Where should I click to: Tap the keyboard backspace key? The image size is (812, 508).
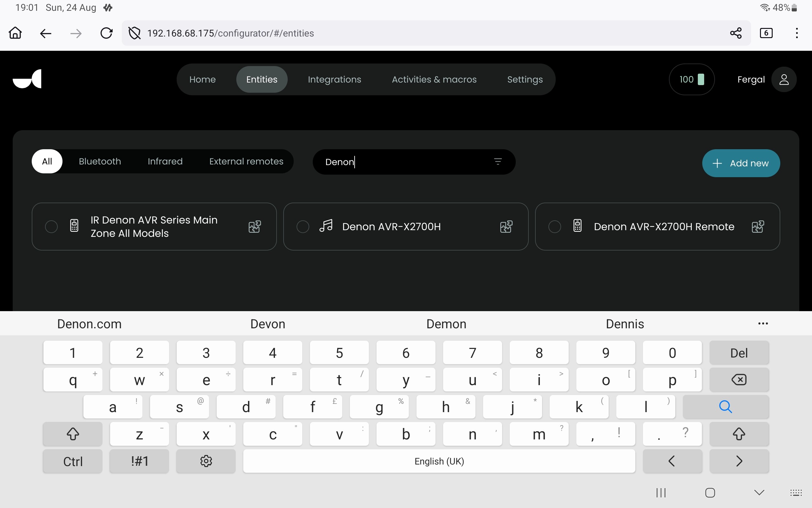pos(739,380)
